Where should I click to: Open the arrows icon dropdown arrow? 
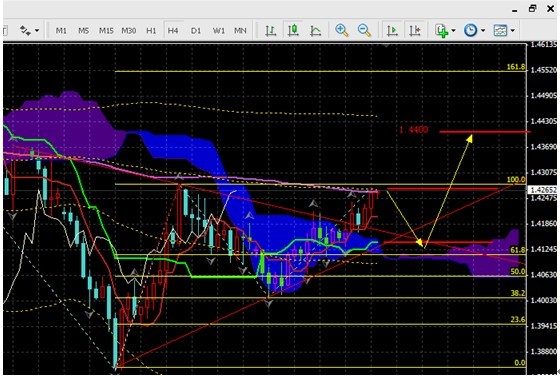[37, 31]
